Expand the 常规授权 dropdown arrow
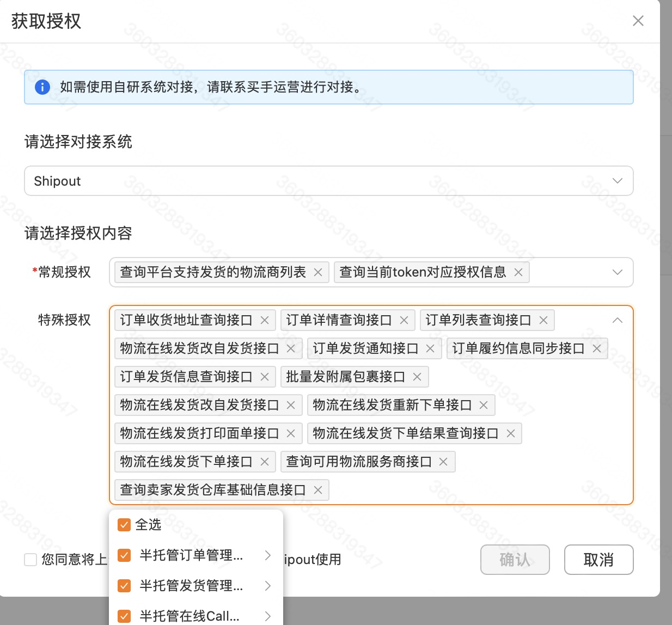The height and width of the screenshot is (625, 672). (x=617, y=272)
